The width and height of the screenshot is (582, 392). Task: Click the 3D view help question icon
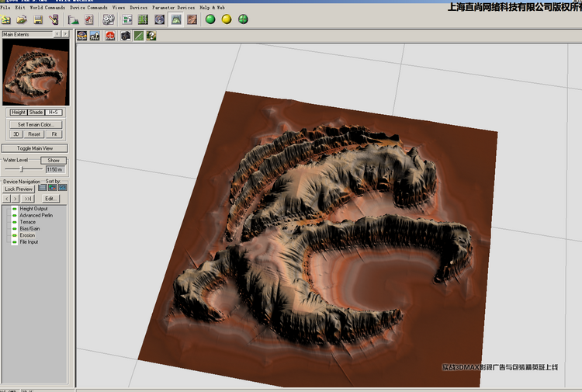(151, 36)
